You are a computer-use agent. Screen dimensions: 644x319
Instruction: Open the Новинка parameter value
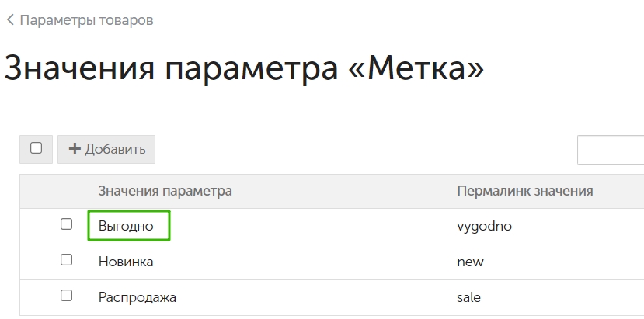coord(126,262)
